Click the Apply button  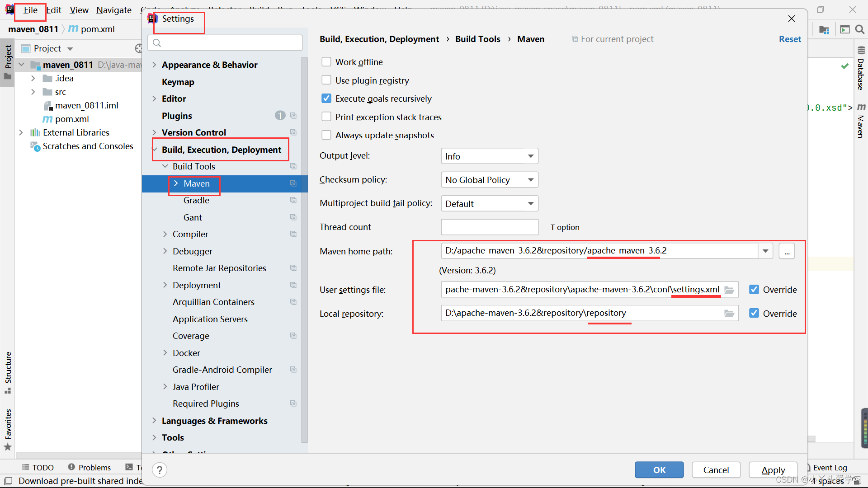pos(773,470)
